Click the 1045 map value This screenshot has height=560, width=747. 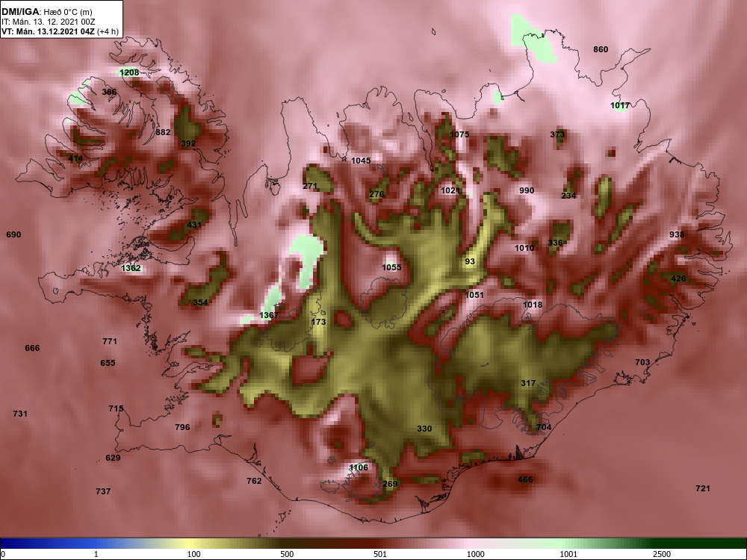361,161
